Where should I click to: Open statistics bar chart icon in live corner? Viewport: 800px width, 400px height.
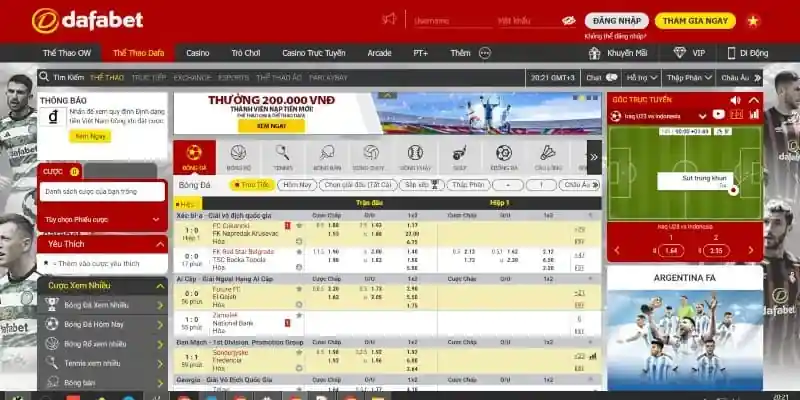[x=754, y=115]
